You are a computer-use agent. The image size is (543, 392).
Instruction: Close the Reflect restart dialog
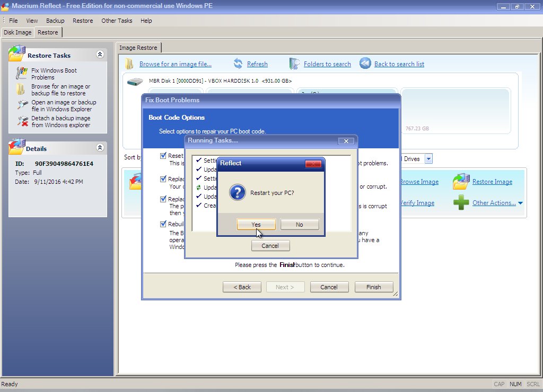[x=313, y=164]
